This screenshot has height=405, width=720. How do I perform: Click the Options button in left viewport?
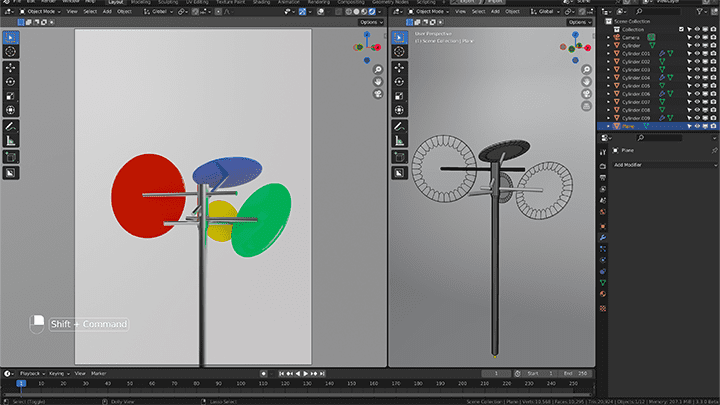[371, 22]
